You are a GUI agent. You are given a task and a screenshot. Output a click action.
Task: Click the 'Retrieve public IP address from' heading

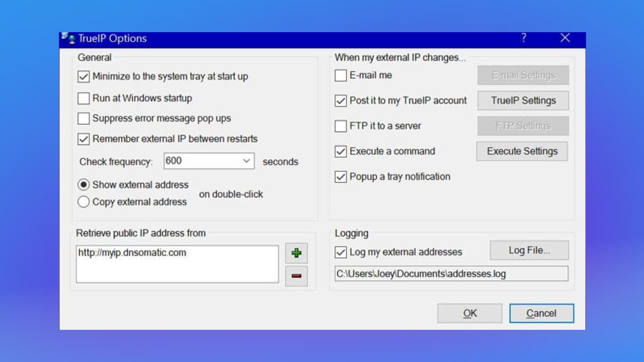141,233
